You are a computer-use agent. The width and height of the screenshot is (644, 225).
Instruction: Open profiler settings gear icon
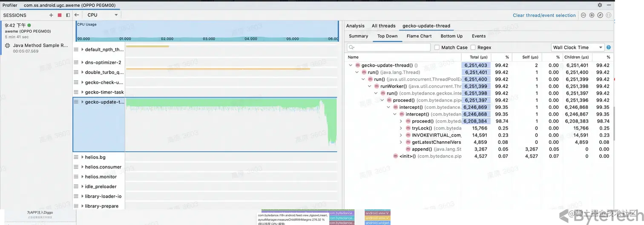point(600,5)
